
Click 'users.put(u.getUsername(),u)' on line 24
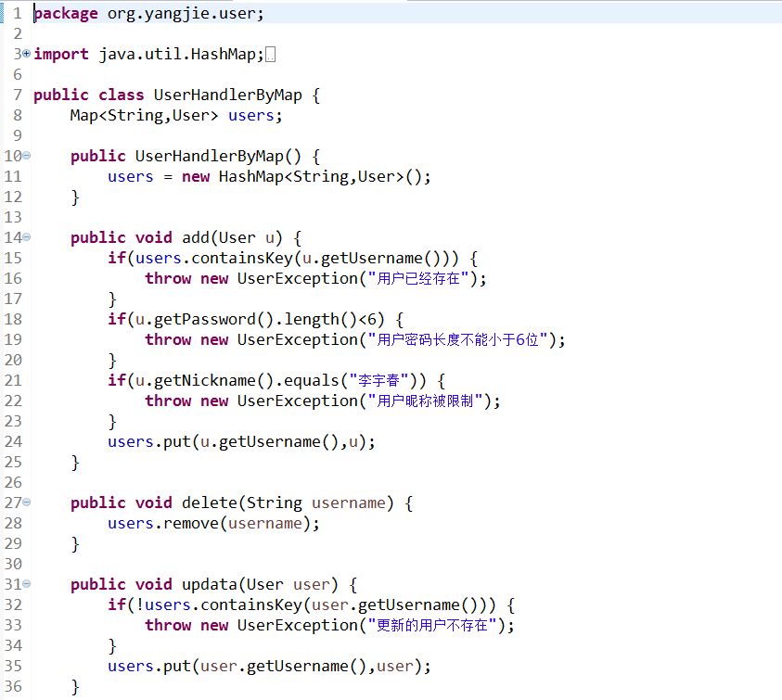click(x=237, y=442)
